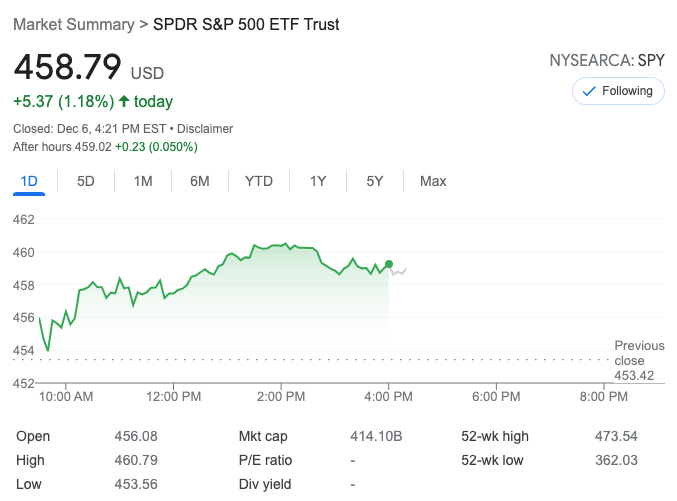This screenshot has width=677, height=501.
Task: Select the 1D time range tab
Action: coord(29,181)
